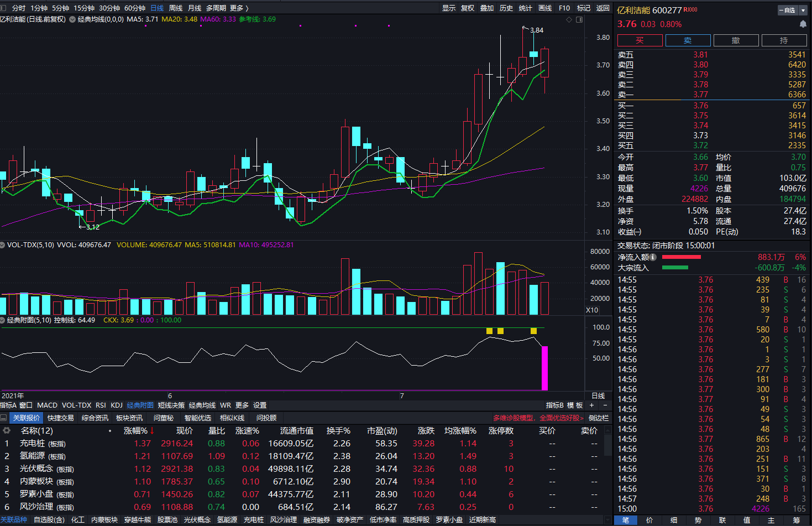Screen dimensions: 812x526
Task: Click the blue 卖 sell button
Action: tap(688, 40)
